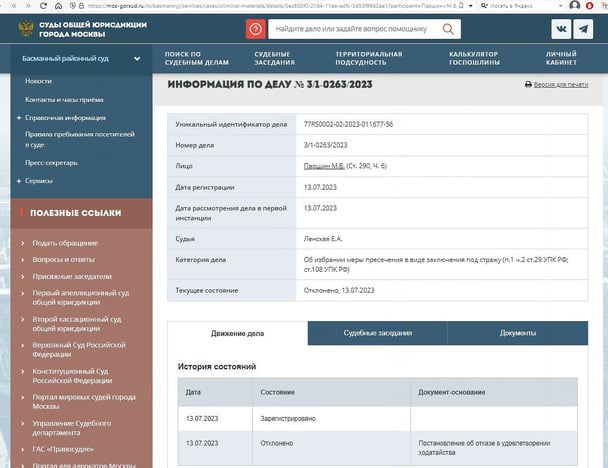Click the search magnifier icon
The image size is (608, 468).
click(x=451, y=30)
